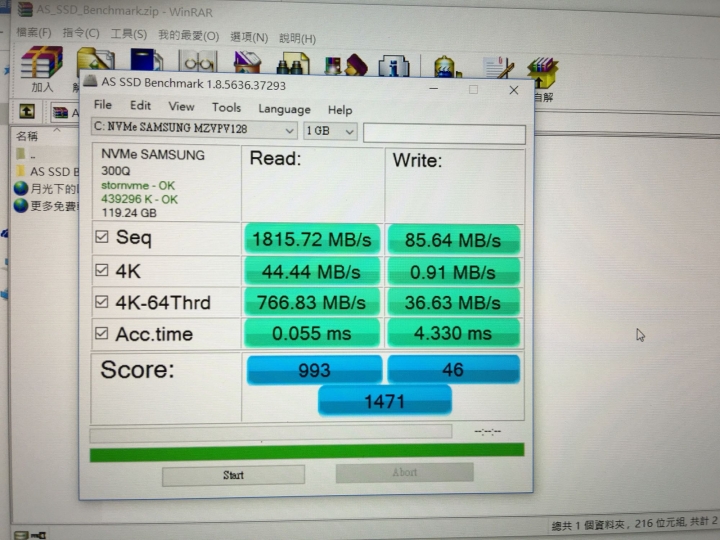Viewport: 720px width, 540px height.
Task: Select the AS SSD folder in WinRAR list
Action: coord(46,171)
